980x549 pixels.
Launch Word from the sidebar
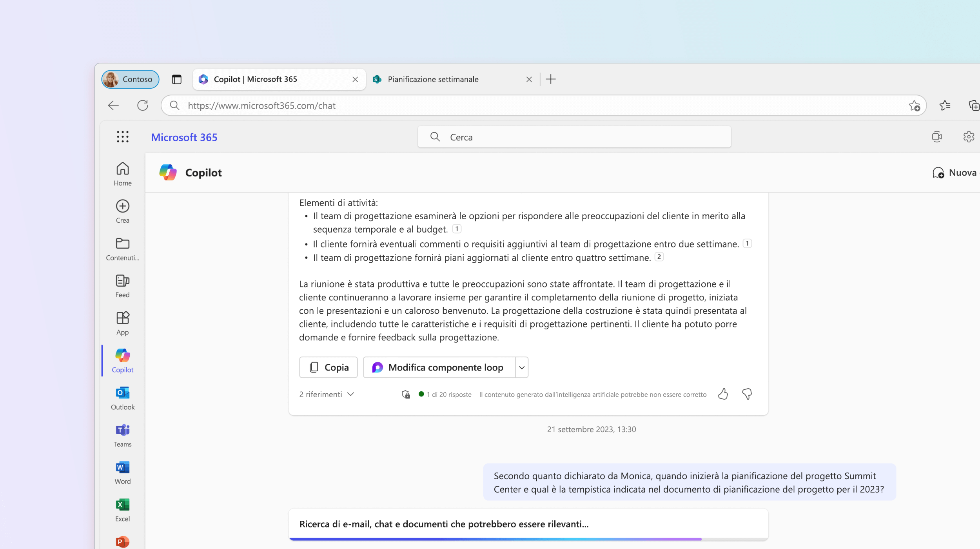[x=123, y=473]
